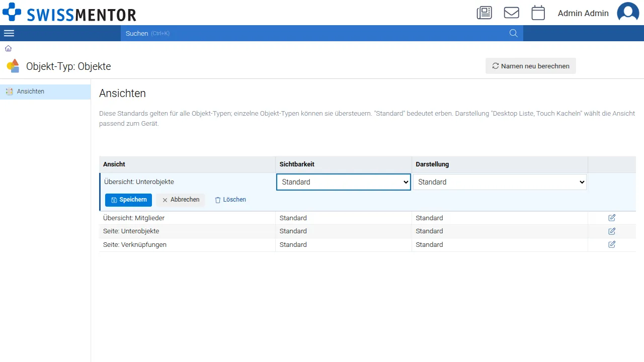Open the Darstellung dropdown

tap(500, 182)
